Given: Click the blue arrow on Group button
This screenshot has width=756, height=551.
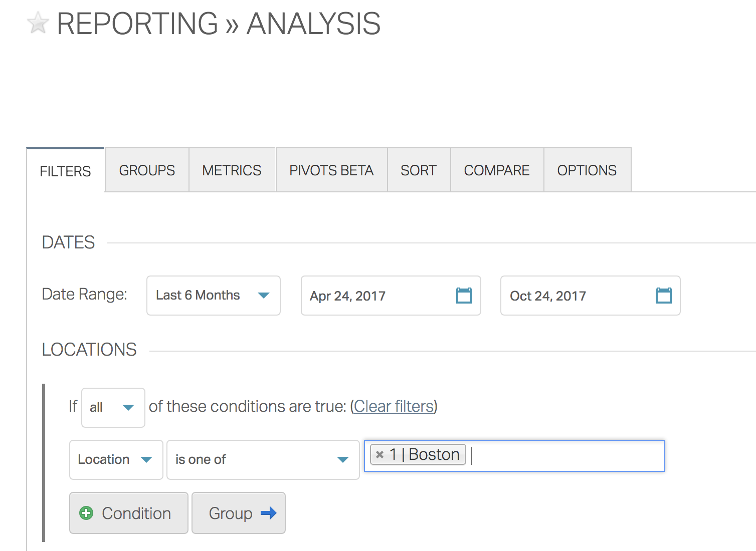Looking at the screenshot, I should click(269, 513).
